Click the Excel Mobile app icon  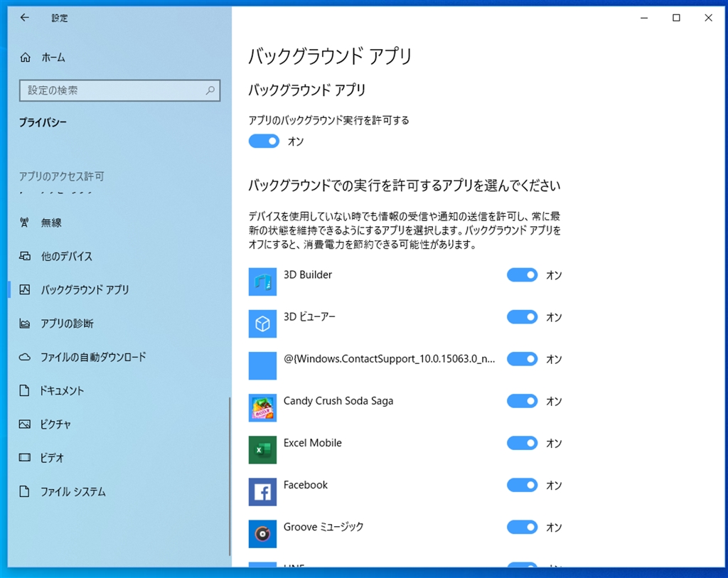(262, 450)
